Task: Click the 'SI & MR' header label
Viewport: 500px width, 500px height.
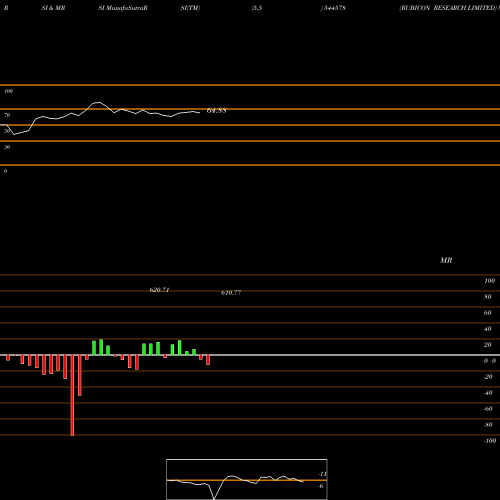Action: 53,8
